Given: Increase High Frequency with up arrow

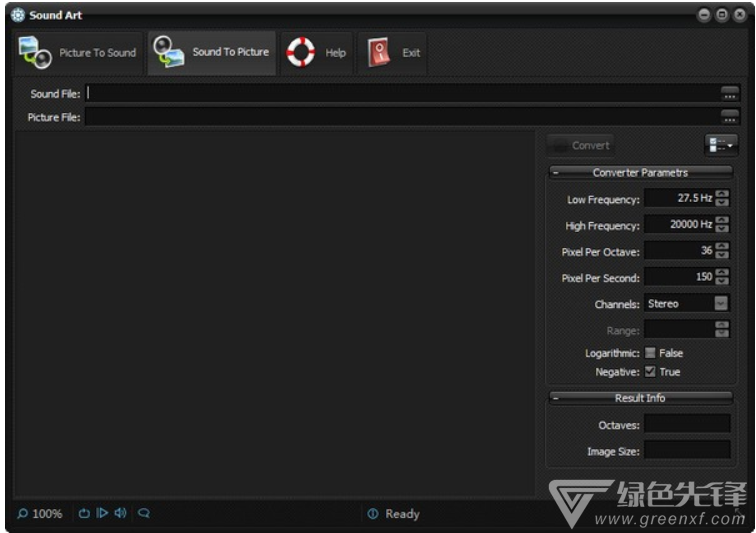Looking at the screenshot, I should click(x=722, y=220).
